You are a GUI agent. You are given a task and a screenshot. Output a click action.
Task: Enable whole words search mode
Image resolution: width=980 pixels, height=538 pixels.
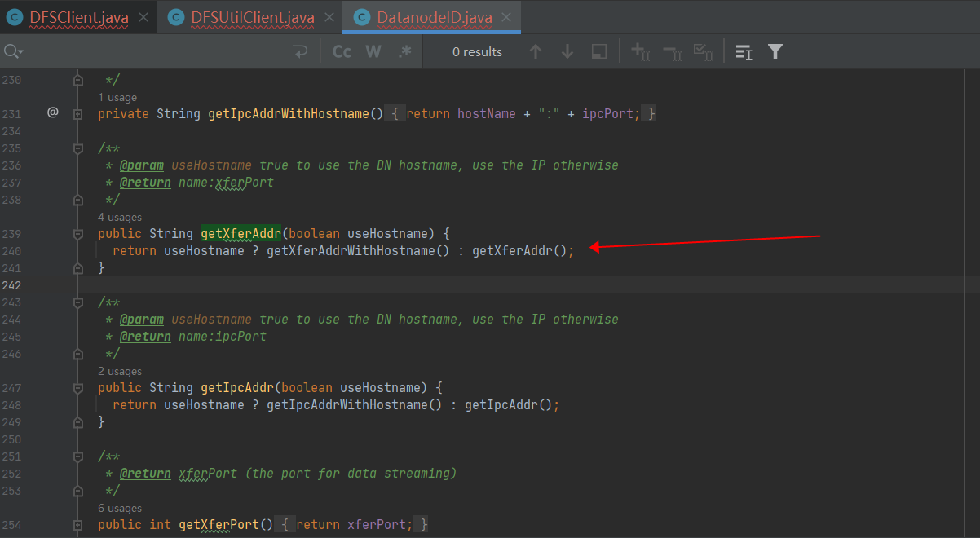pos(373,51)
